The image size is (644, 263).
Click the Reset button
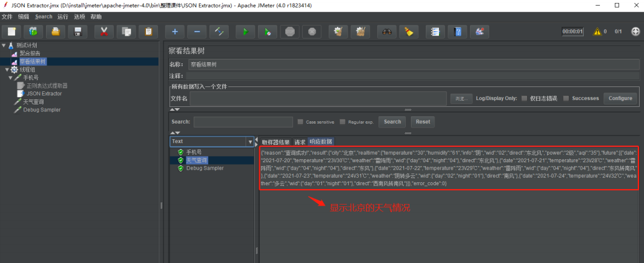(x=423, y=122)
